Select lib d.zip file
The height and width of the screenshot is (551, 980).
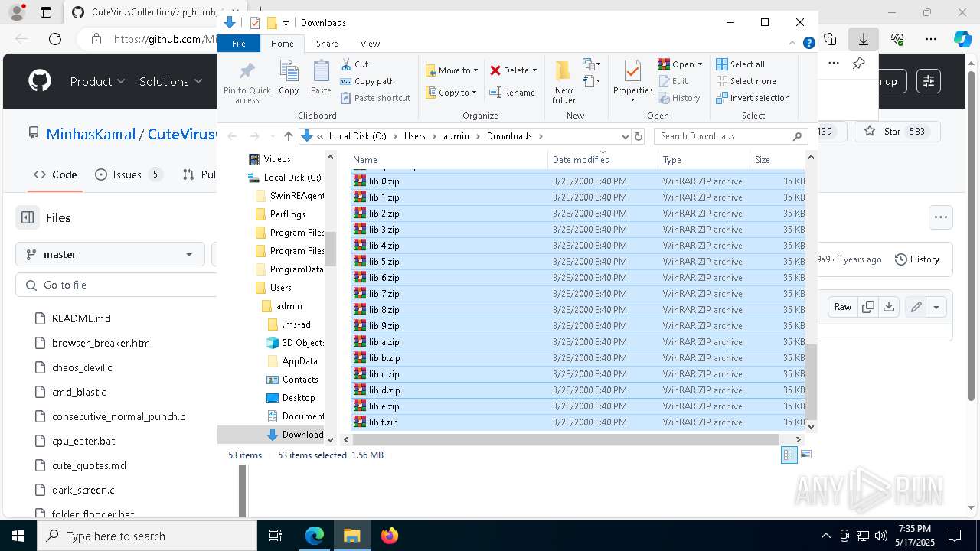(x=578, y=390)
